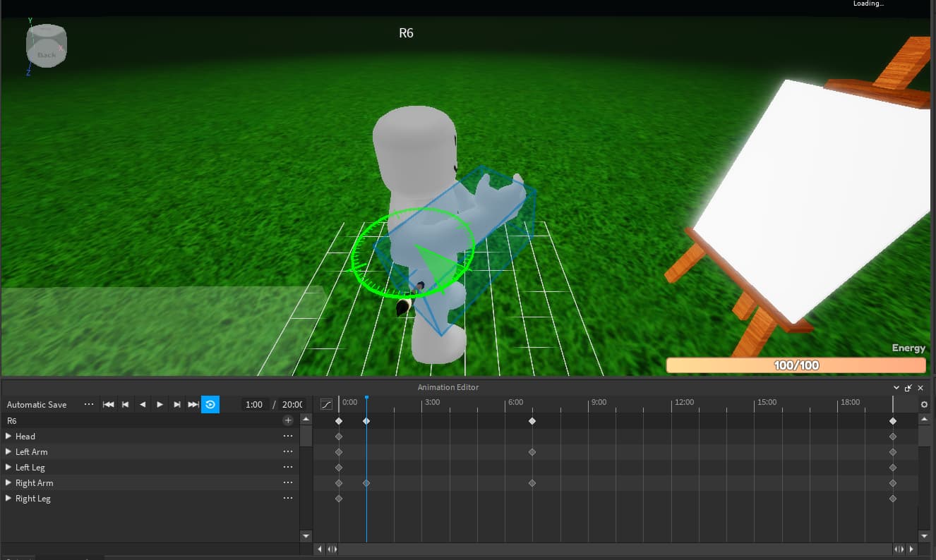Click the timeline horizontal scroll-left arrow
Screen dimensions: 936x560
(320, 549)
